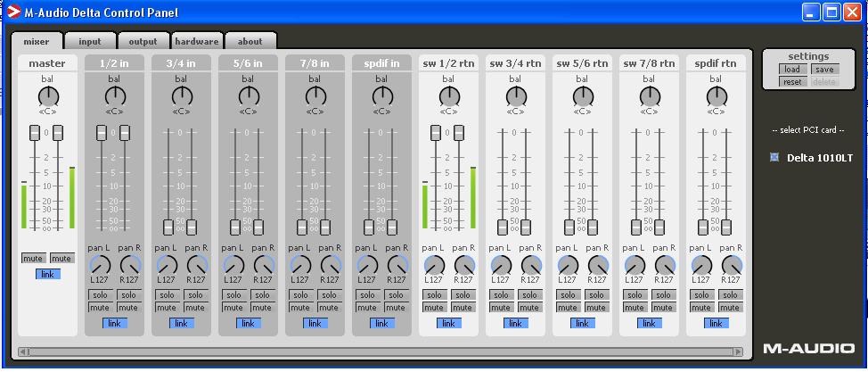Toggle the master link button
Screen dimensions: 868x372
pyautogui.click(x=47, y=274)
